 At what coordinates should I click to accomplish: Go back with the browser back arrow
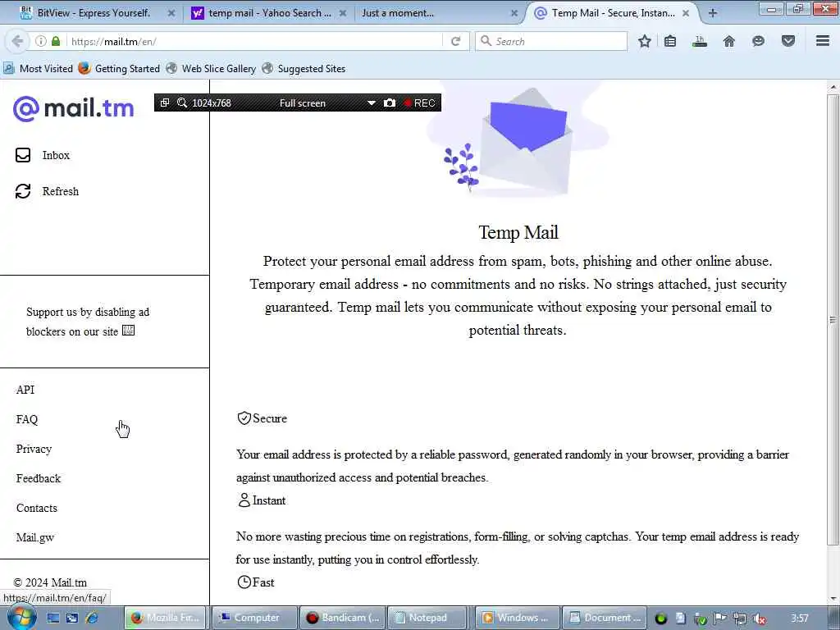pos(17,41)
